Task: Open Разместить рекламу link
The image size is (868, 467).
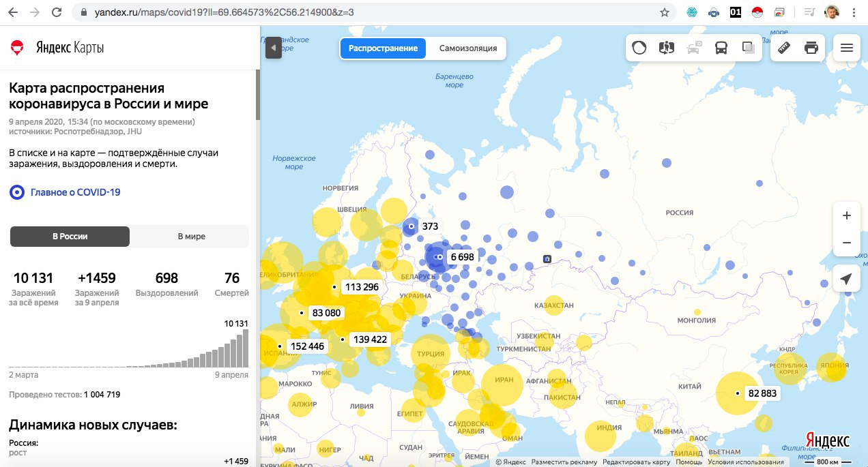Action: (x=564, y=462)
